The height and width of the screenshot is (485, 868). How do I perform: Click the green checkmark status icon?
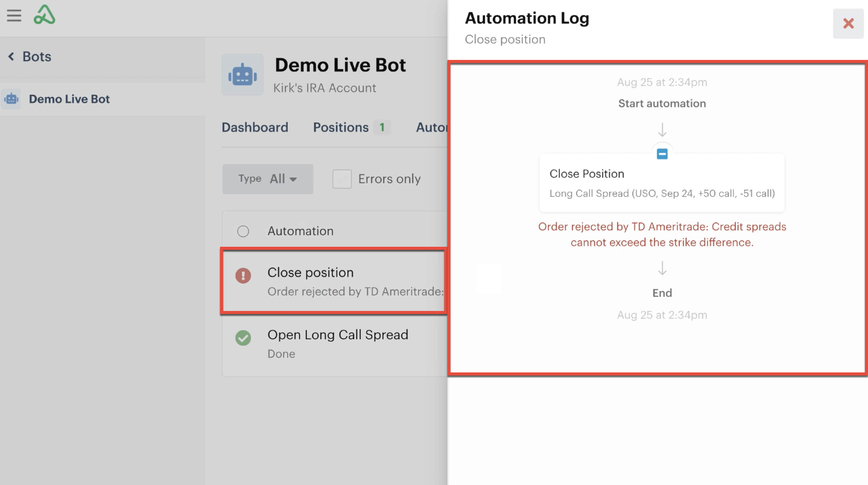(x=243, y=338)
